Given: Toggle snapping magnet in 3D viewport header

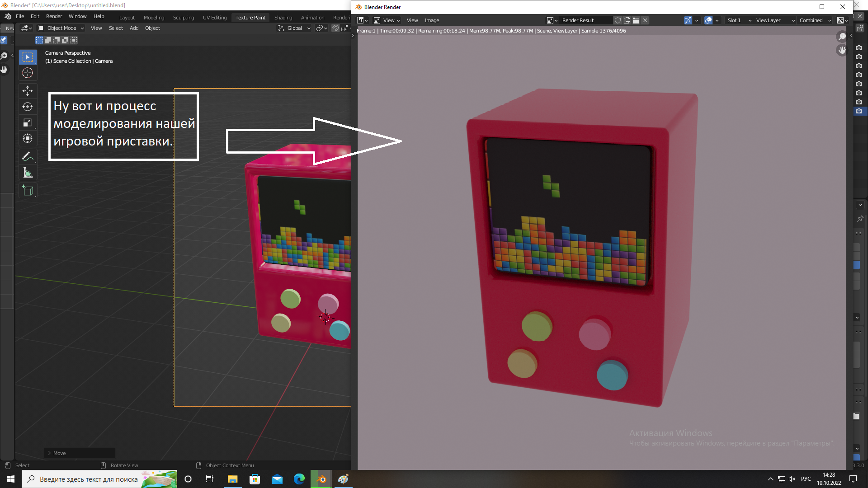Looking at the screenshot, I should [x=335, y=28].
